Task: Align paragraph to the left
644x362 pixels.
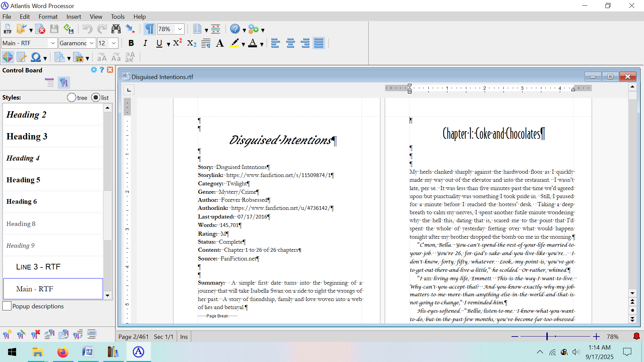Action: 275,43
